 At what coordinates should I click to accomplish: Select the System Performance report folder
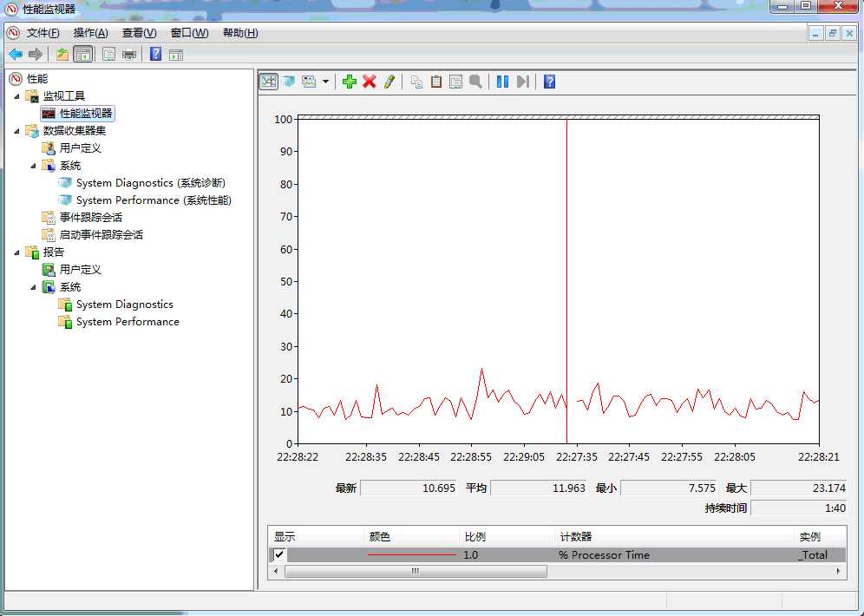128,322
